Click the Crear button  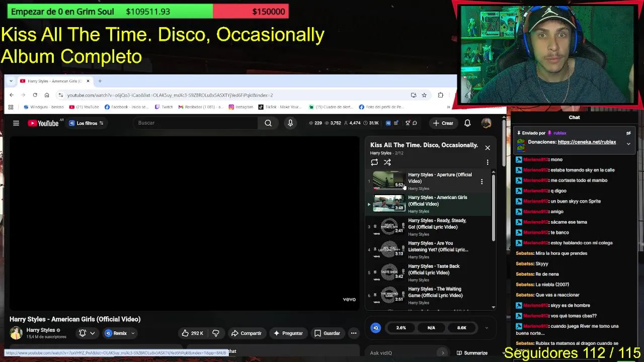(x=443, y=123)
